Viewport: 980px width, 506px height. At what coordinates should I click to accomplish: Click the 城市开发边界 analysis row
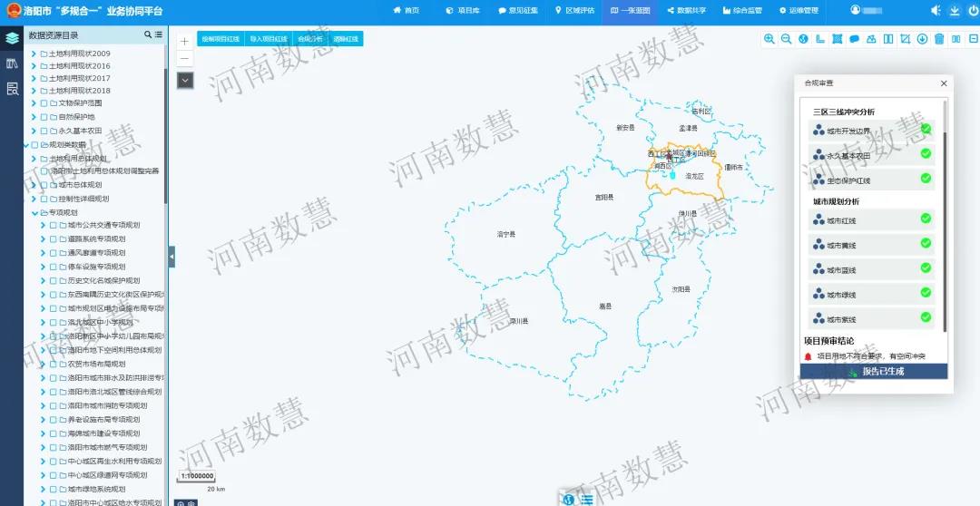(x=872, y=131)
